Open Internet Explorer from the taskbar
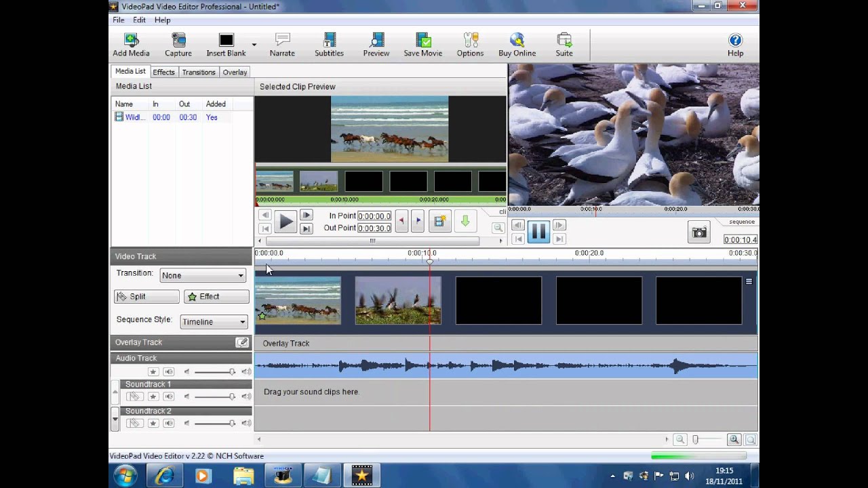 (x=164, y=476)
